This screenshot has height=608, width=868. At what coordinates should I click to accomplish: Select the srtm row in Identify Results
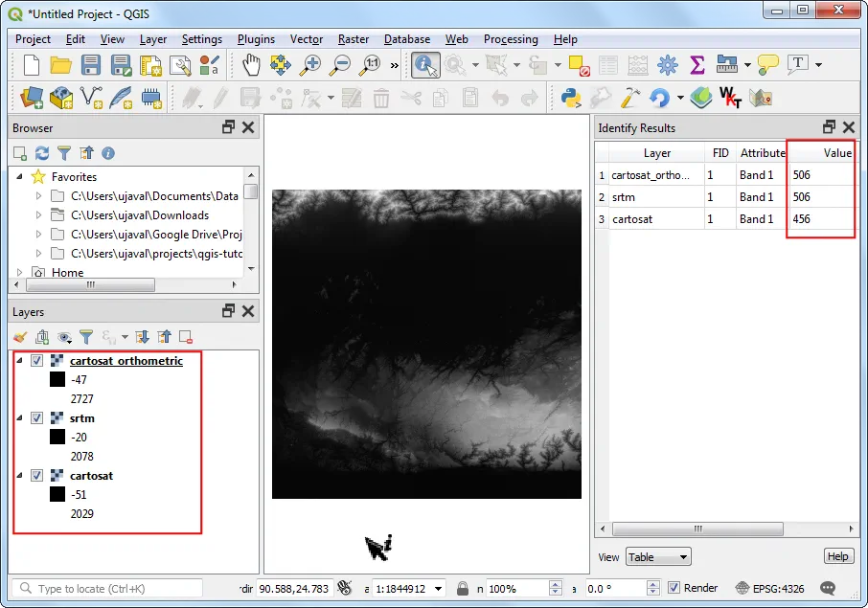[726, 197]
